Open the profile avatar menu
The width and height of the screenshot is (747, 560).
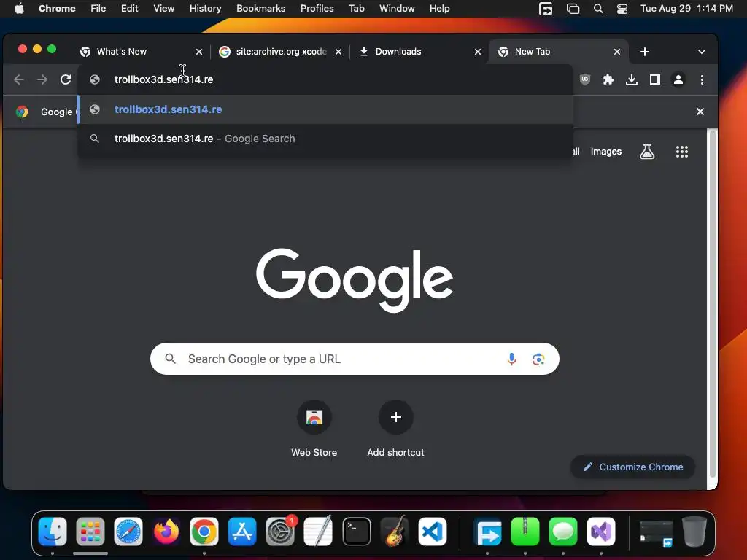point(678,79)
